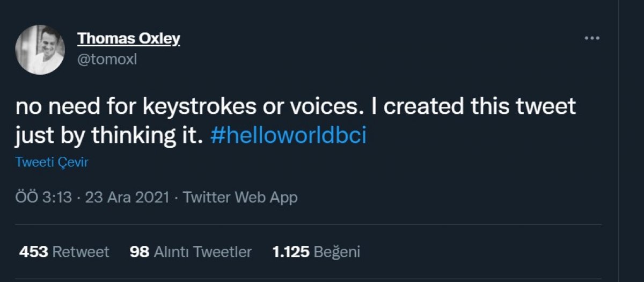Open the #helloworldbci hashtag
The height and width of the screenshot is (282, 644).
pos(289,135)
